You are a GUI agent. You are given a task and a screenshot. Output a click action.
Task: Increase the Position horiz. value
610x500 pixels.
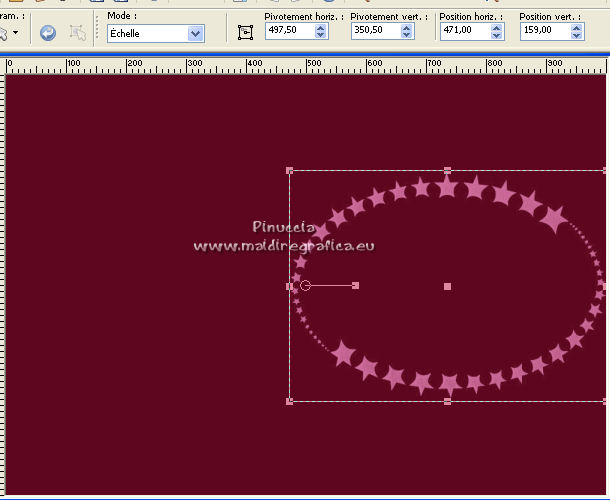pyautogui.click(x=496, y=28)
